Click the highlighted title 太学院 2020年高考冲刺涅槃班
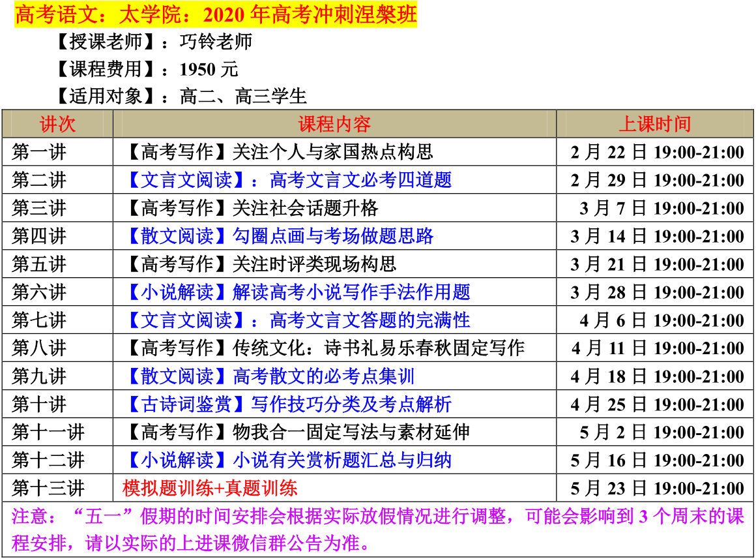This screenshot has height=559, width=756. (215, 14)
